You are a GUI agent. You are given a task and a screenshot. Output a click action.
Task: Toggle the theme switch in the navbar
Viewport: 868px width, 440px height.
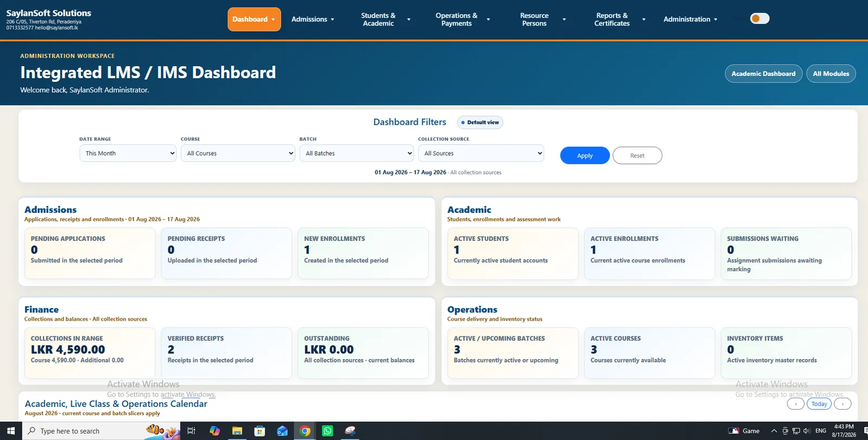[759, 18]
